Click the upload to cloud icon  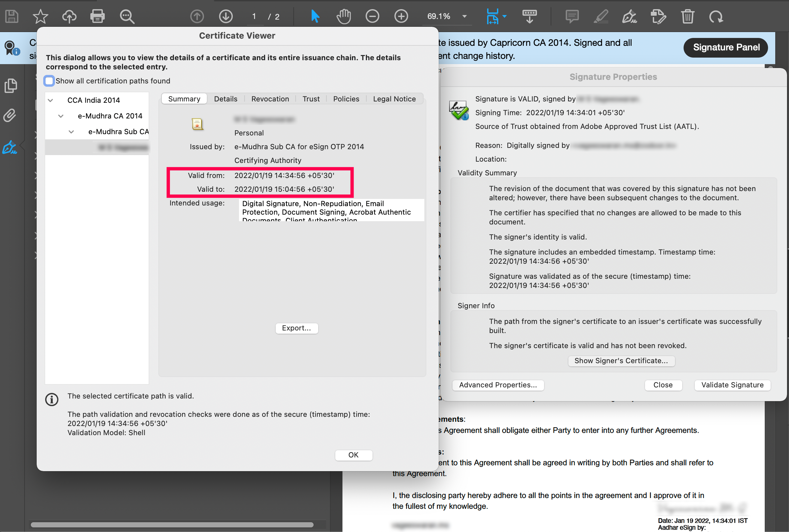click(69, 16)
